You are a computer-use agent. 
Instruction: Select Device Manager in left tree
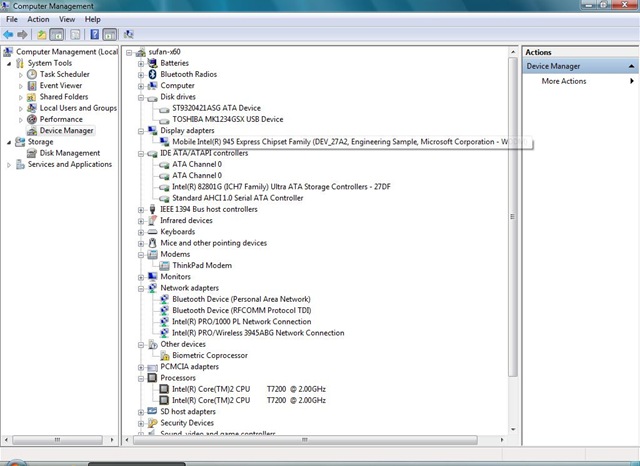[x=66, y=131]
